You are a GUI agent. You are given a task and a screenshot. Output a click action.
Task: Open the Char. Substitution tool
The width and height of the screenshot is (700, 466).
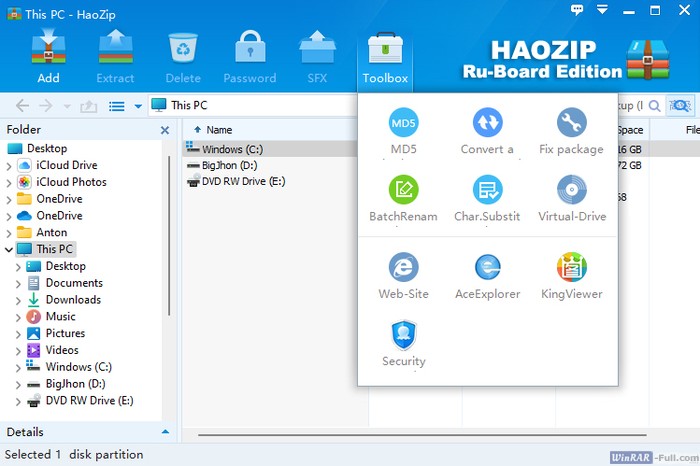point(487,190)
